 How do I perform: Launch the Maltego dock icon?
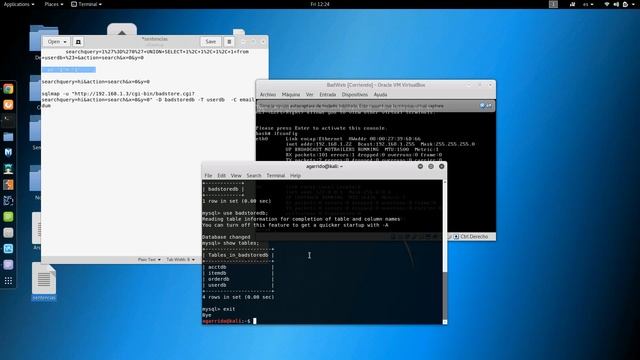(8, 200)
